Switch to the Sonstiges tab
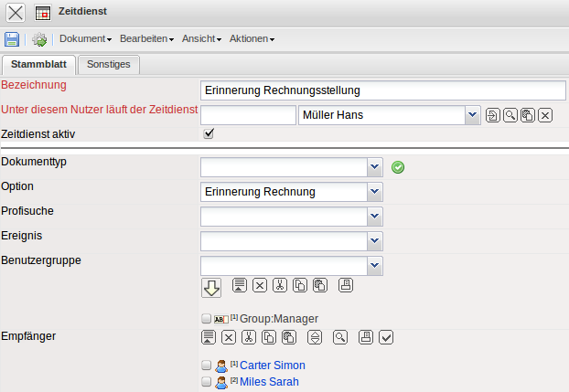 pyautogui.click(x=108, y=64)
